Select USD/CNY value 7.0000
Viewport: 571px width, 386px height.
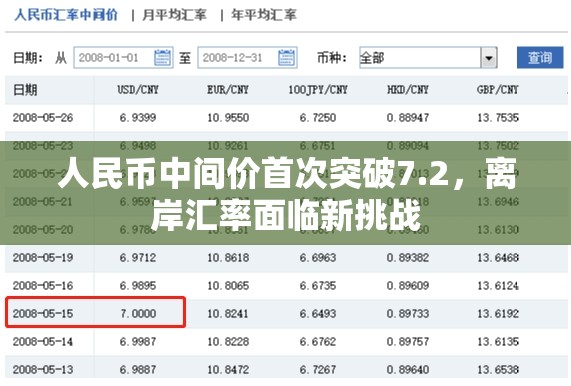[138, 314]
